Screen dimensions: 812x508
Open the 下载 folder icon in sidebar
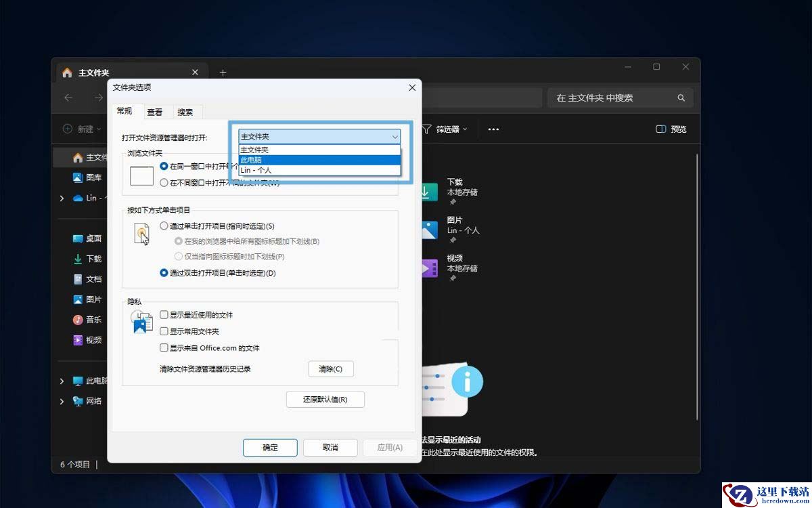coord(78,259)
